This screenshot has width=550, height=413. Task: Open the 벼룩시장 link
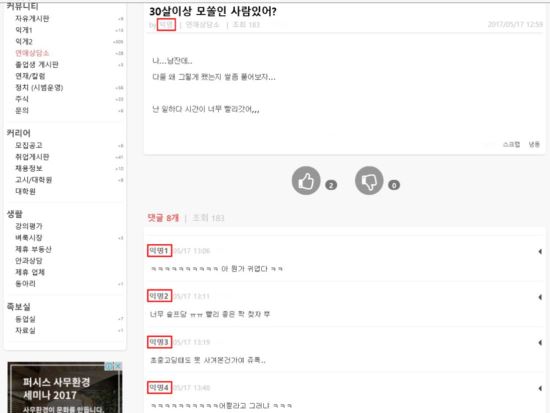click(29, 238)
